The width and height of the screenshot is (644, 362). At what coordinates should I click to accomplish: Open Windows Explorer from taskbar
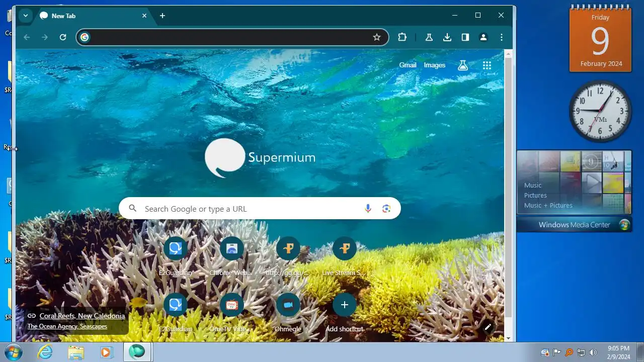coord(76,352)
